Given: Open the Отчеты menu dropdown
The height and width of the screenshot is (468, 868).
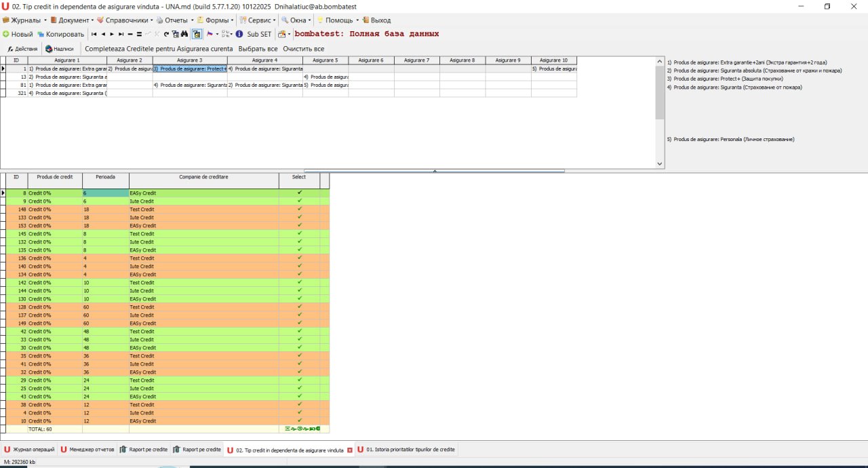Looking at the screenshot, I should [175, 20].
